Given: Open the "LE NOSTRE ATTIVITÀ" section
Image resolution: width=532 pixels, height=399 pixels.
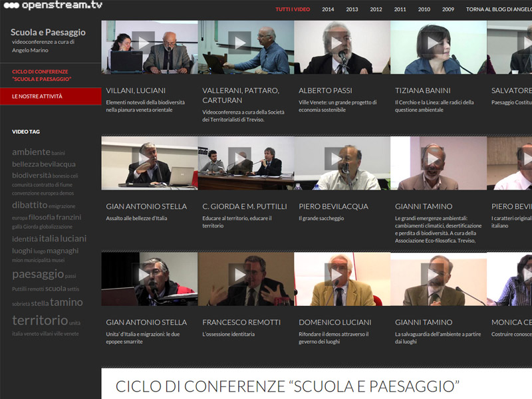Looking at the screenshot, I should pos(38,95).
